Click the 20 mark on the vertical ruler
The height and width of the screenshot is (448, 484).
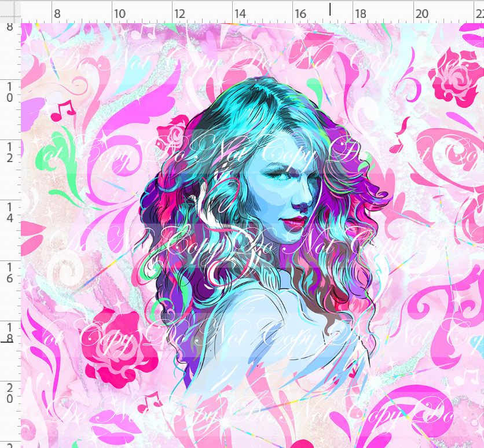point(10,394)
